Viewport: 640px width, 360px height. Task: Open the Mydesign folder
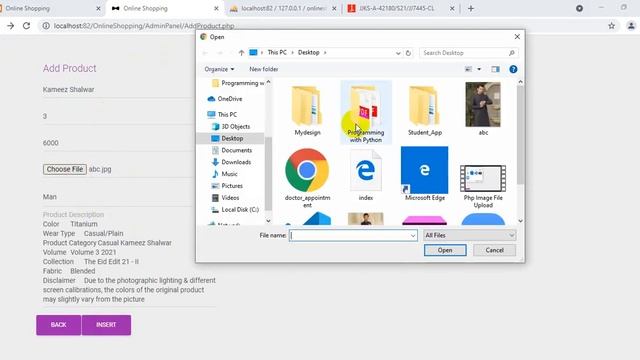click(x=307, y=109)
